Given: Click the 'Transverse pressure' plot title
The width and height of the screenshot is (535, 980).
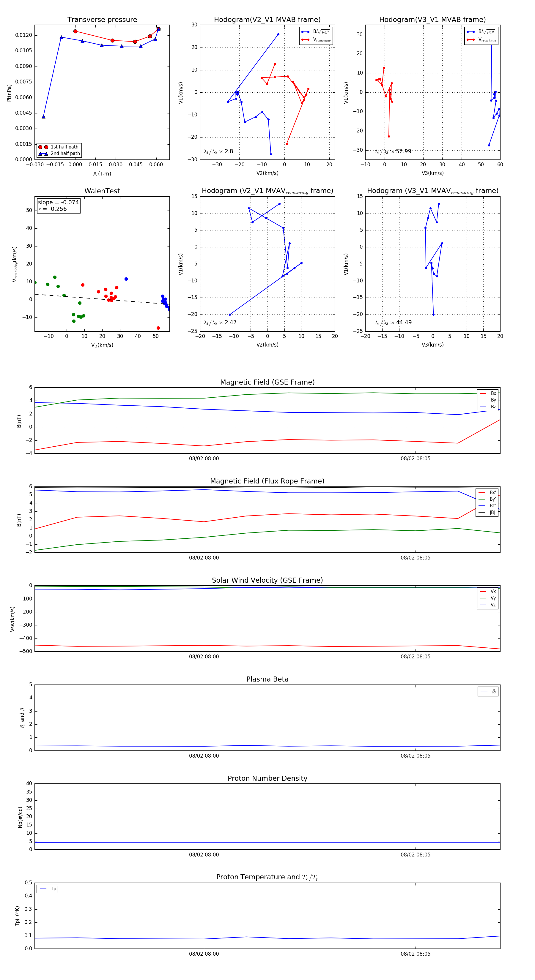Looking at the screenshot, I should 102,20.
